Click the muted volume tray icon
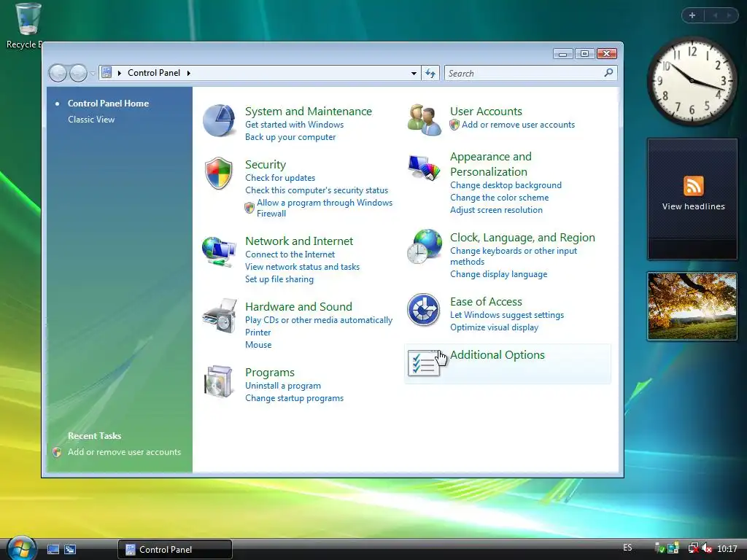Screen dimensions: 747x560 707,548
